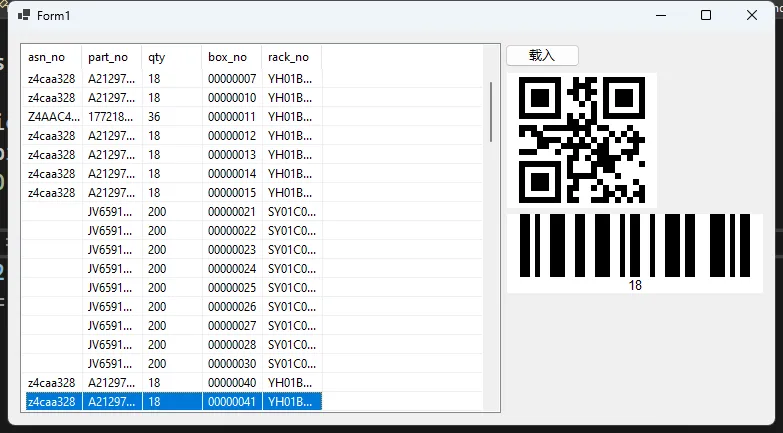Click the QR code image
The width and height of the screenshot is (783, 433).
582,140
